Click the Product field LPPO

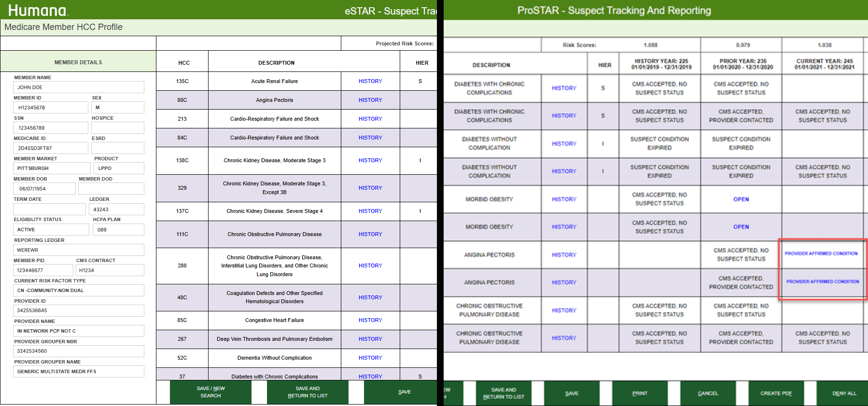[119, 168]
